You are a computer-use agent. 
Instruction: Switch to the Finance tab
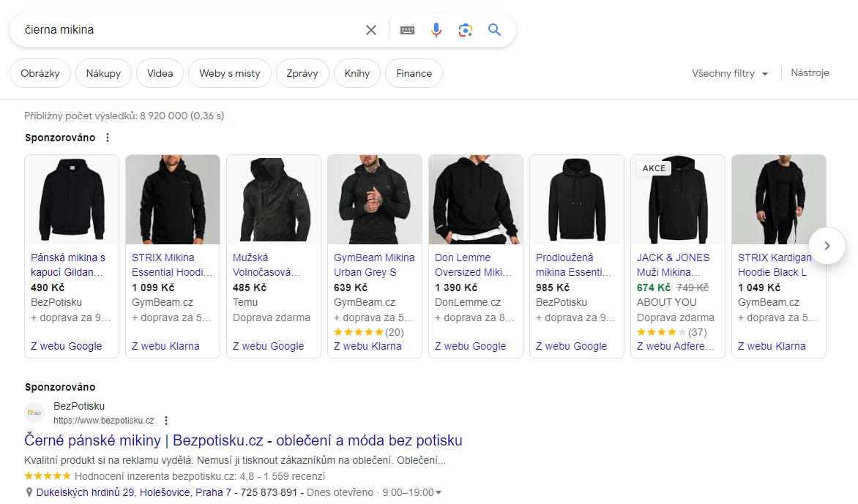coord(414,73)
